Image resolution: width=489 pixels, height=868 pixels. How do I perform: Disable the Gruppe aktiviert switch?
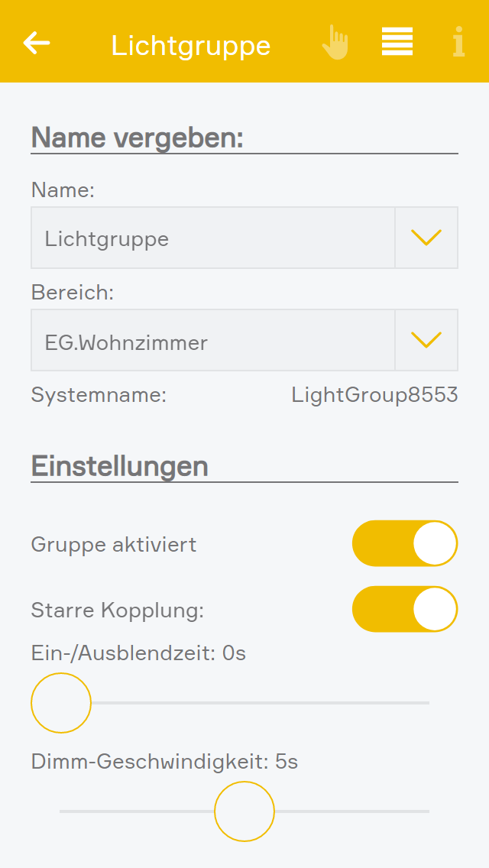click(404, 543)
